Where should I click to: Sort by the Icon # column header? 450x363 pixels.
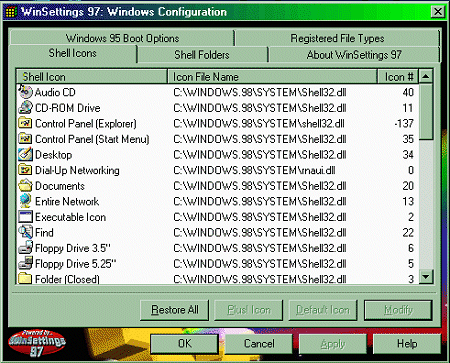tap(398, 77)
